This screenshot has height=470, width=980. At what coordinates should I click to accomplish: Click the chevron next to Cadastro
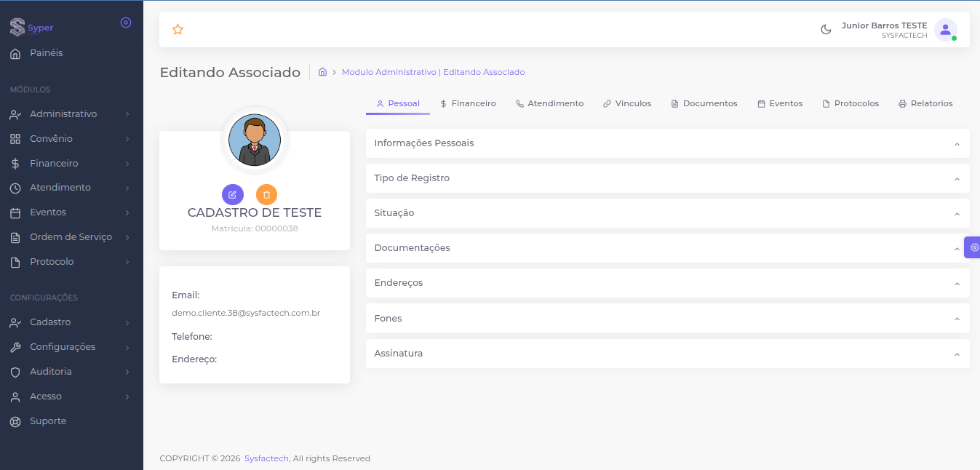click(x=127, y=322)
